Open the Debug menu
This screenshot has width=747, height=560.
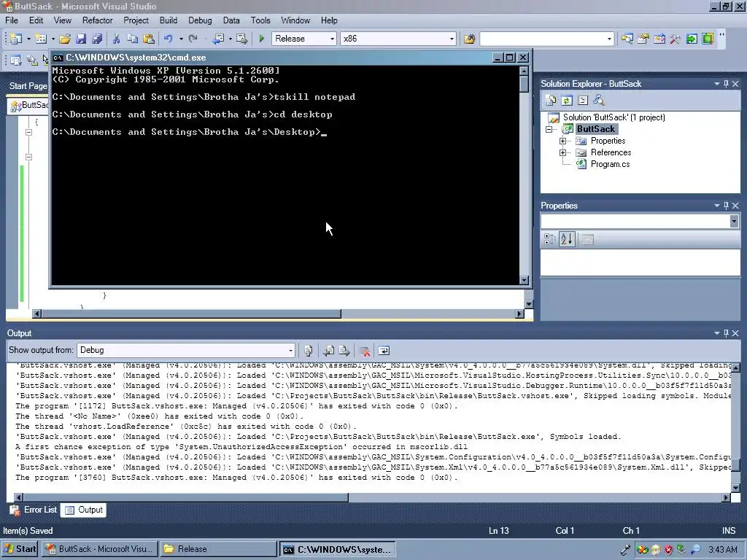(200, 20)
